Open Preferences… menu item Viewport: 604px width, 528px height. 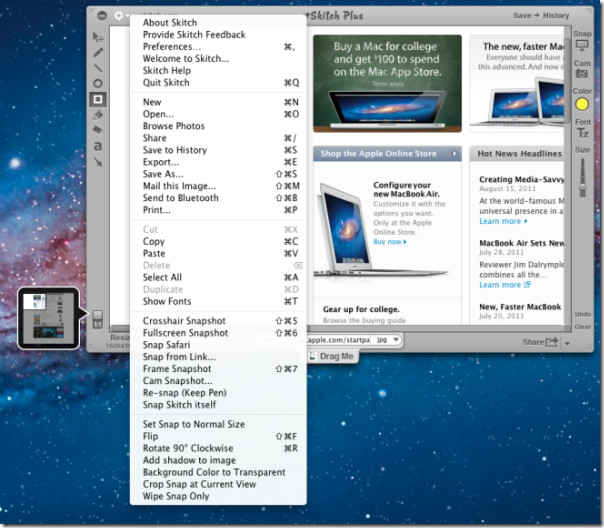click(218, 47)
